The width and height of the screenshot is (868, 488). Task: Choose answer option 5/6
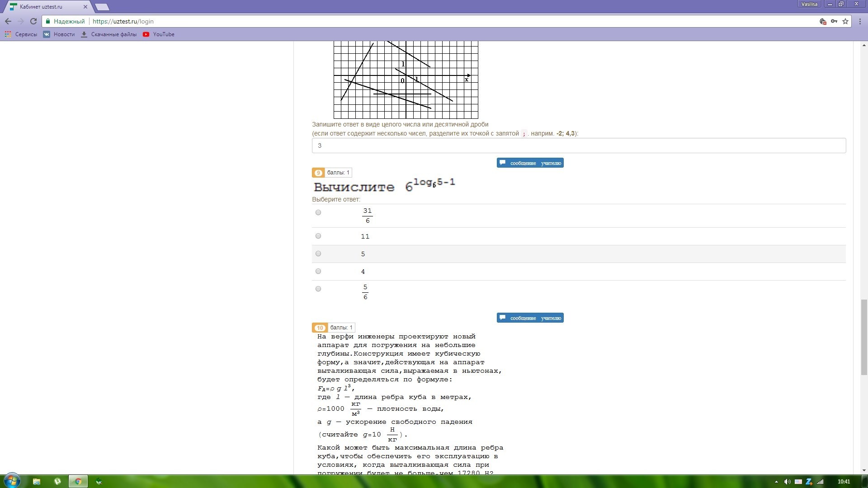tap(318, 289)
